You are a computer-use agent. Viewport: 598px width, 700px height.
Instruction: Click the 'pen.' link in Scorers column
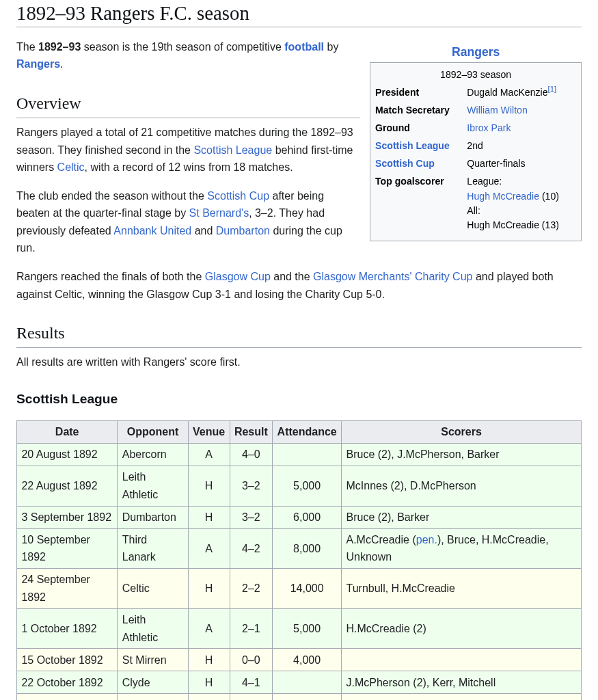(426, 540)
